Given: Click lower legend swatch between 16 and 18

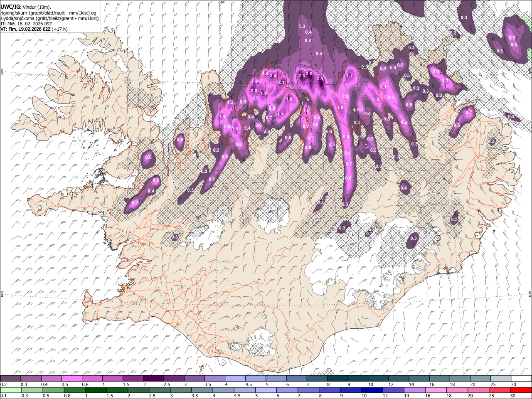Looking at the screenshot, I should tap(436, 390).
